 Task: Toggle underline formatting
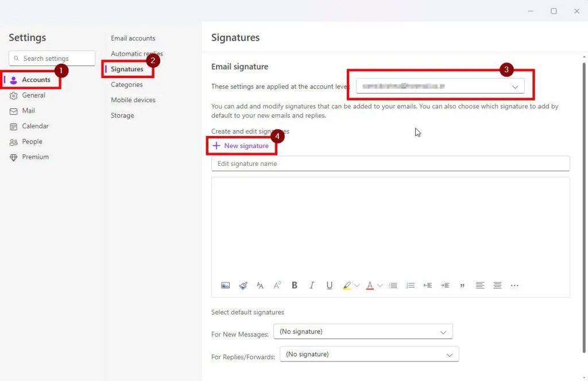[329, 285]
